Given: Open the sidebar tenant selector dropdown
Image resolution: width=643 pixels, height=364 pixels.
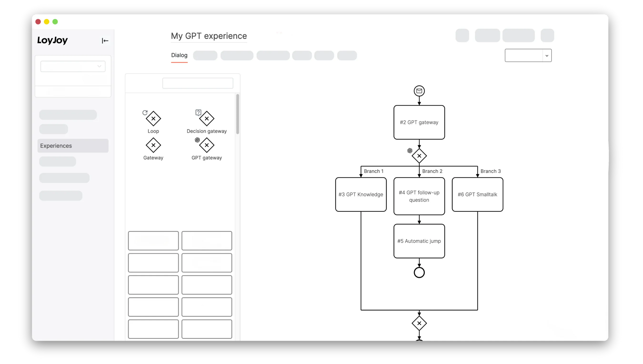Looking at the screenshot, I should [x=73, y=66].
